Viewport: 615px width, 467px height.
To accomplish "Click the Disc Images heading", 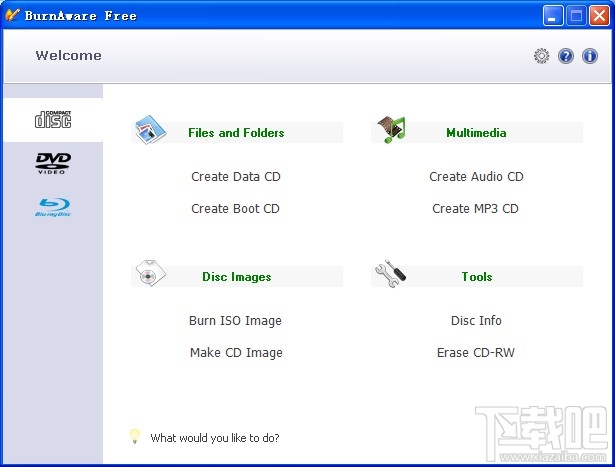I will [x=237, y=277].
